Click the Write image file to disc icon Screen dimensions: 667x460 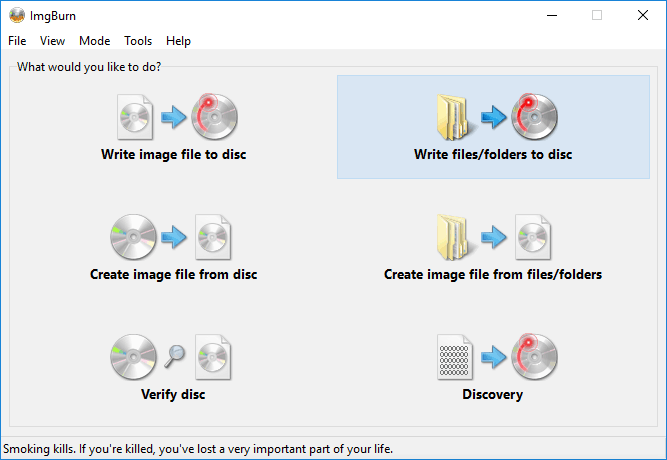pyautogui.click(x=177, y=117)
